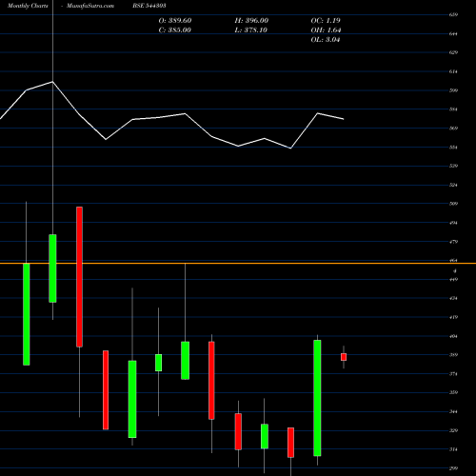Image resolution: width=476 pixels, height=476 pixels.
Task: Click the 359 price axis label
Action: click(x=453, y=393)
